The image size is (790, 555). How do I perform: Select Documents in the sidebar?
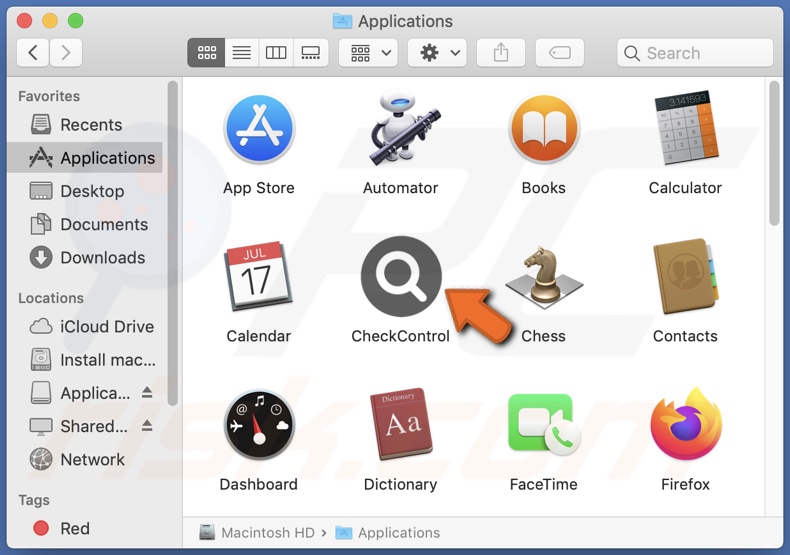coord(86,224)
